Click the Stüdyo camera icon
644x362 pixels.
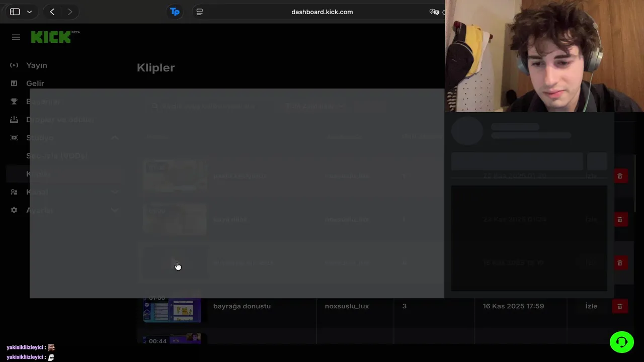pyautogui.click(x=14, y=138)
